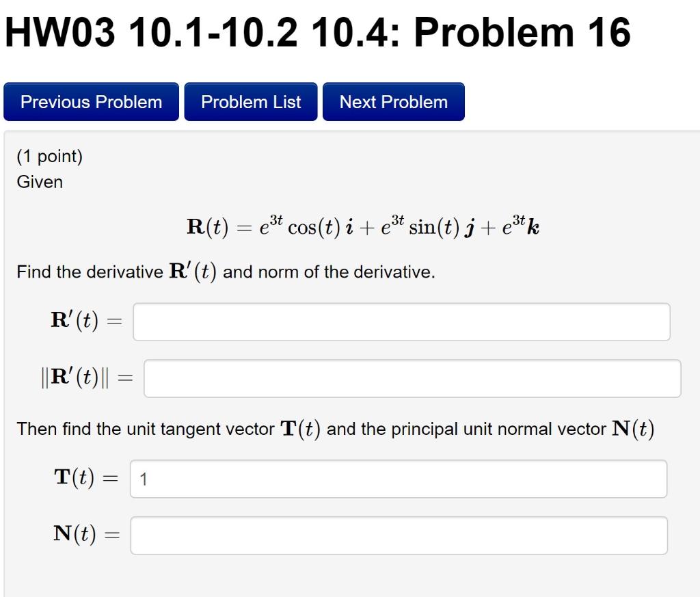
Task: Click the middle Problem List navigation button
Action: (250, 101)
